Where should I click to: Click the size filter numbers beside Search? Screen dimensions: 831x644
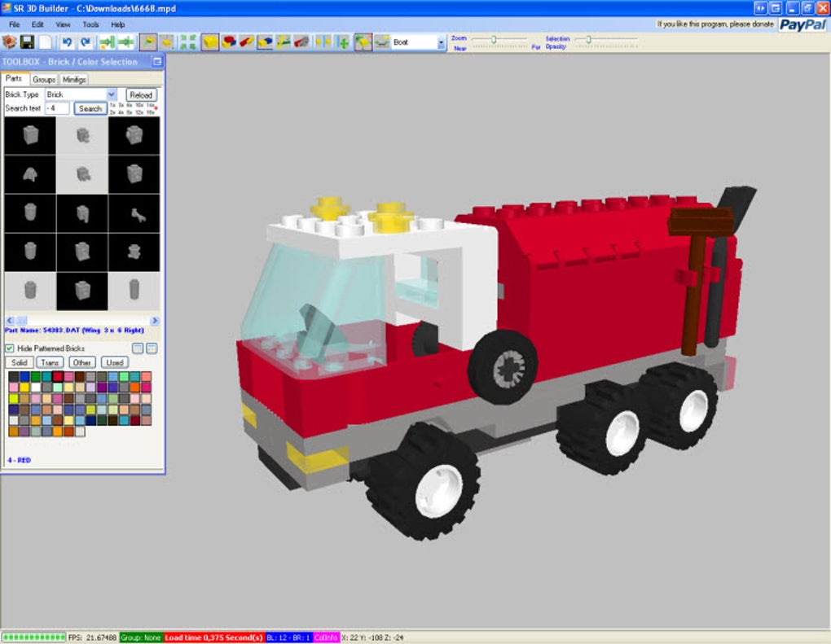[133, 108]
